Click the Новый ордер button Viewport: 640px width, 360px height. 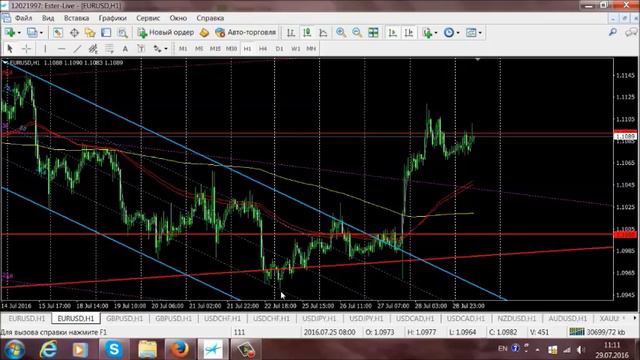166,33
